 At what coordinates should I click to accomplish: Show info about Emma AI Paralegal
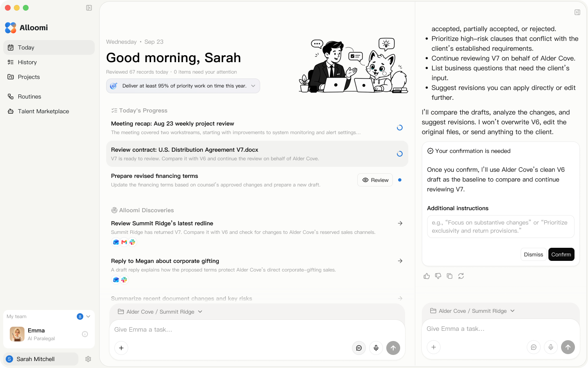(85, 334)
